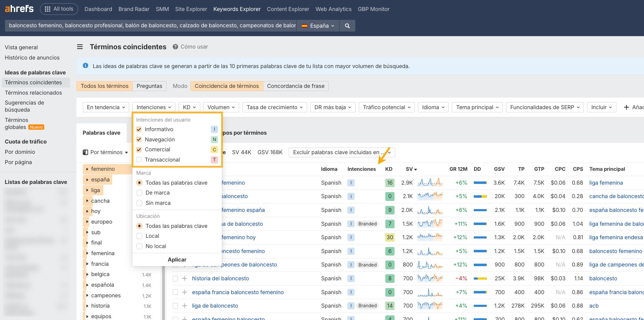644x320 pixels.
Task: Open the All tools grid menu
Action: [x=59, y=9]
